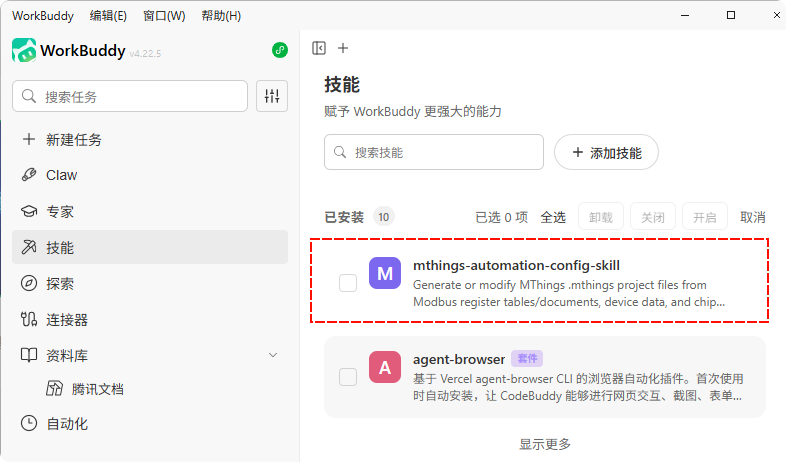This screenshot has width=786, height=462.
Task: Open 连接器 connectors section
Action: [x=150, y=319]
